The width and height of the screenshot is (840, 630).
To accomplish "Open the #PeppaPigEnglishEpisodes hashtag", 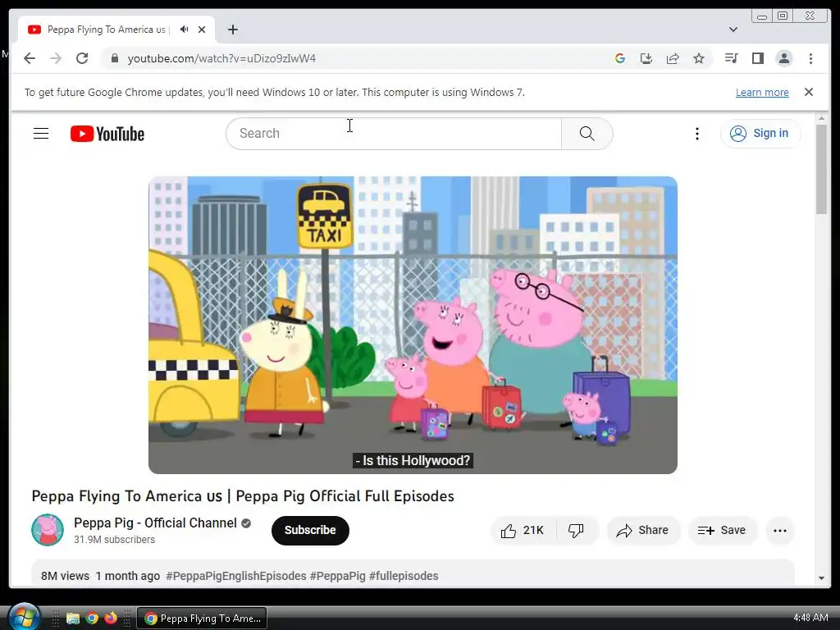I will point(235,576).
